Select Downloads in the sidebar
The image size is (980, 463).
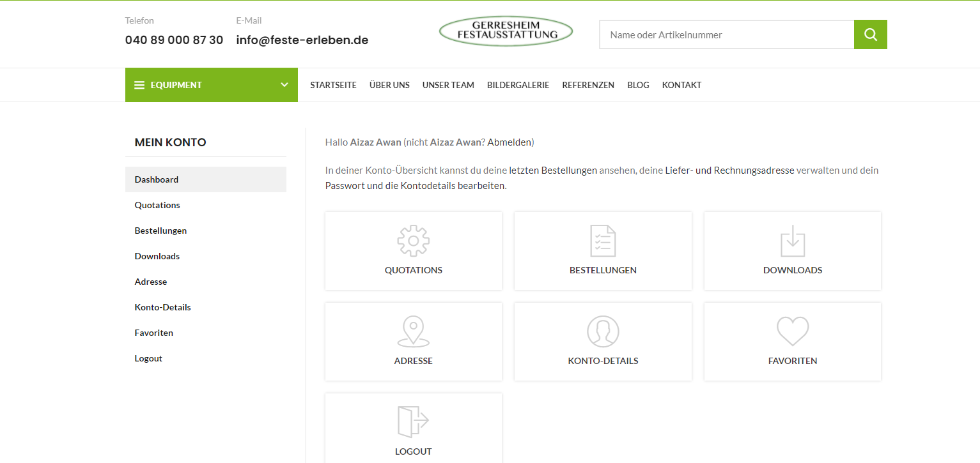(x=206, y=256)
